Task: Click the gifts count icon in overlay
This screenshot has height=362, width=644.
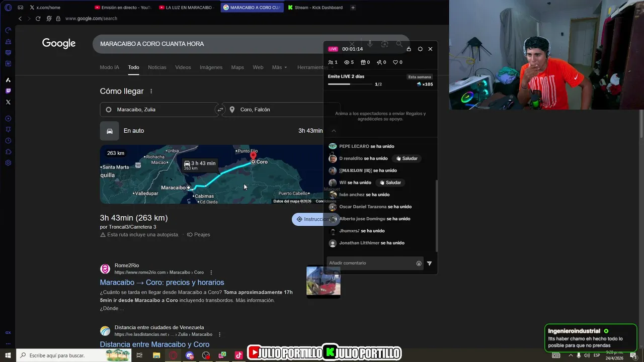Action: [x=365, y=62]
